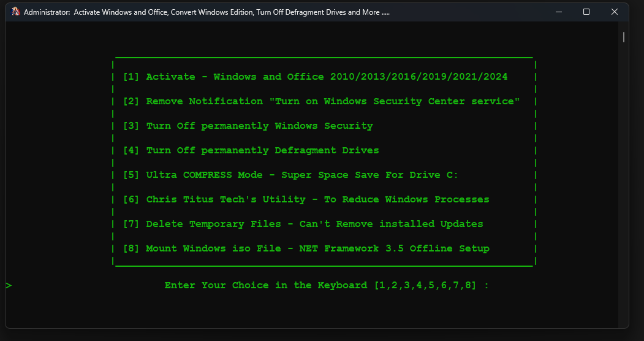This screenshot has height=341, width=644.
Task: Click the vertical scrollbar thumb
Action: coord(623,37)
